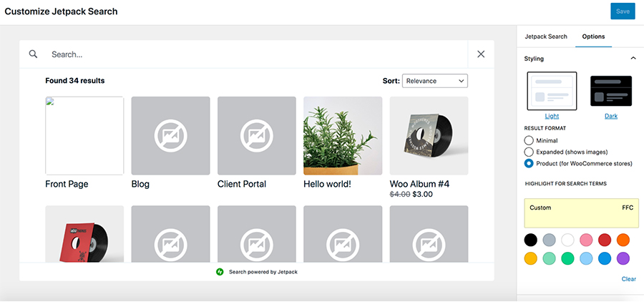The height and width of the screenshot is (302, 644).
Task: Switch to the Options tab
Action: 593,36
